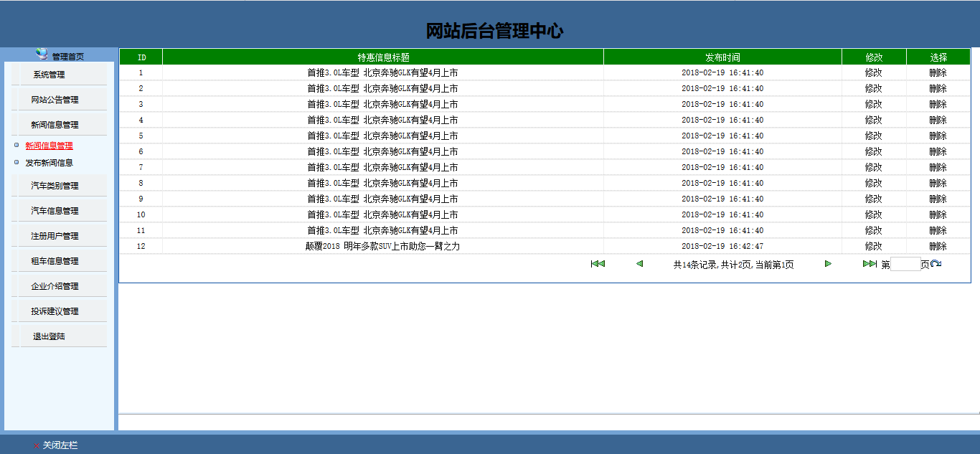Click 删除 for row ID 12
The width and height of the screenshot is (980, 454).
click(x=938, y=246)
